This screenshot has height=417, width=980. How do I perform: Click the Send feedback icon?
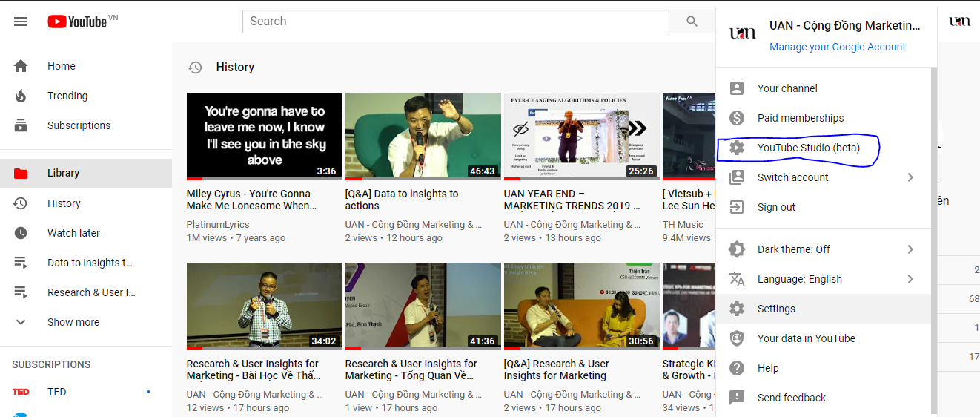737,398
